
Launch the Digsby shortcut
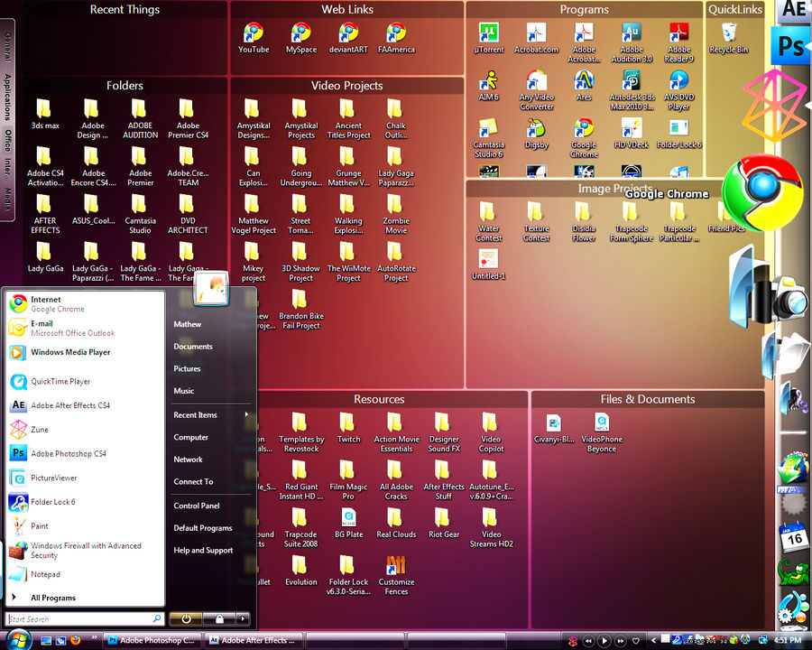536,134
